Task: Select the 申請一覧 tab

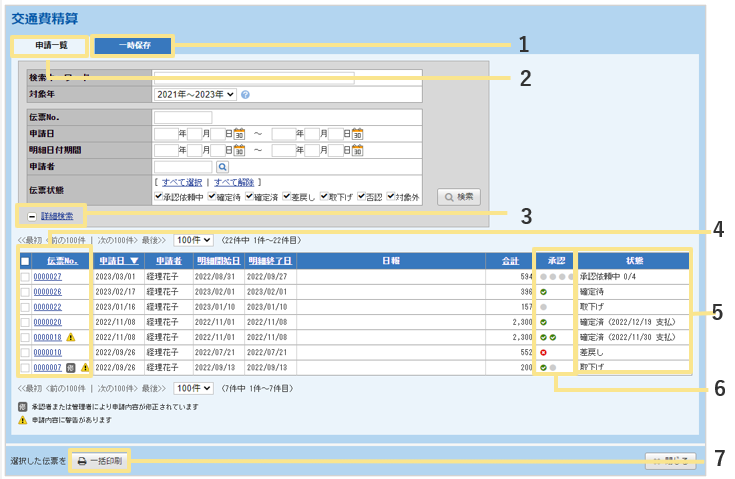Action: [49, 45]
